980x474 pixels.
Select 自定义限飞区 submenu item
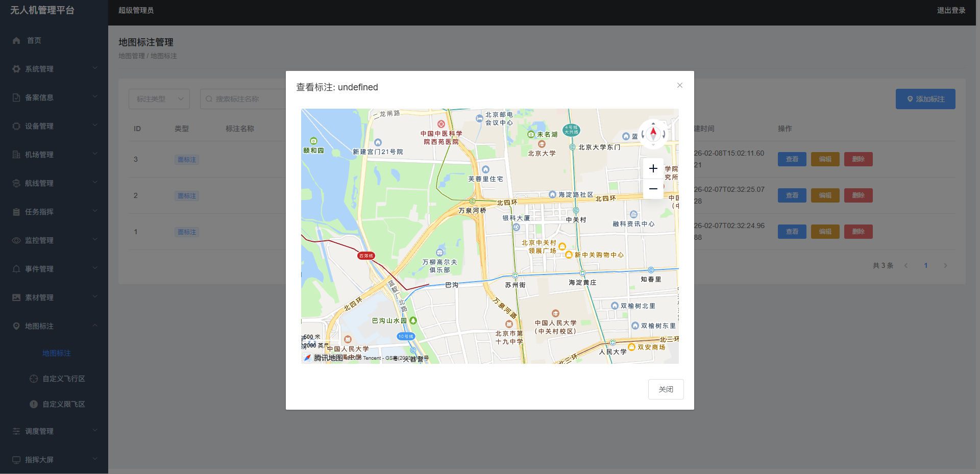coord(63,404)
